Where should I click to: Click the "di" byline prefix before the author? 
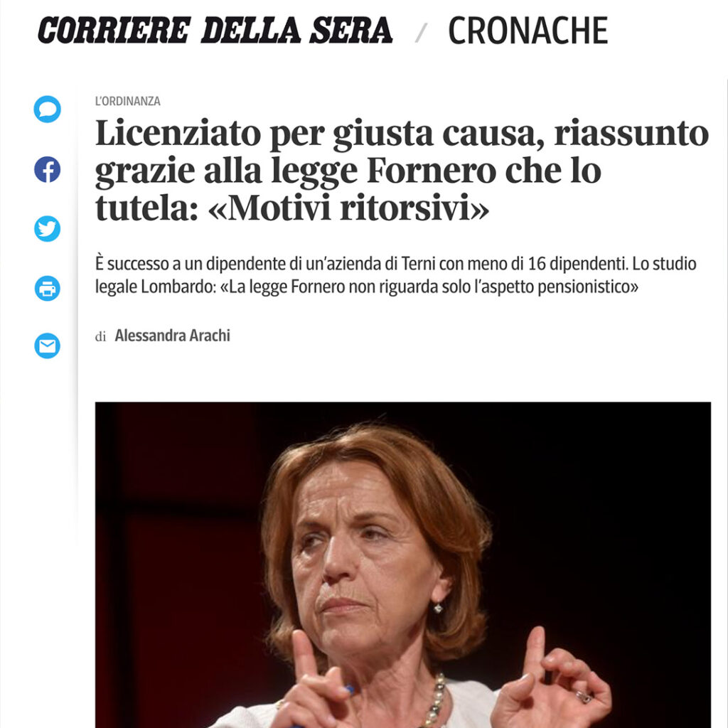(x=100, y=336)
